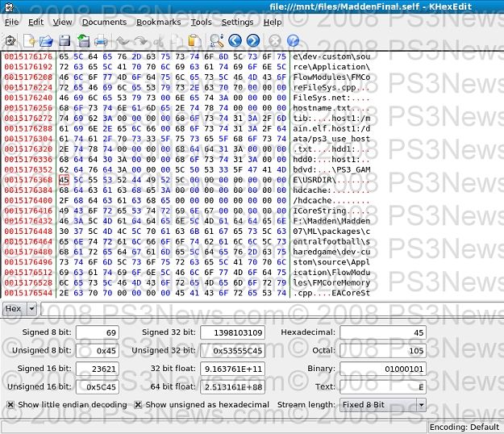The width and height of the screenshot is (504, 434).
Task: Click the 64 bit float field
Action: 233,387
